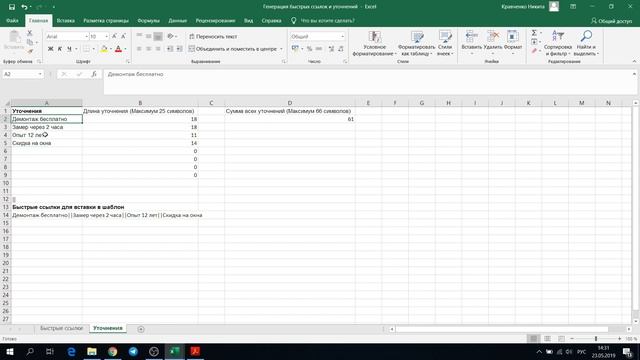Click the red font color A
Image resolution: width=640 pixels, height=360 pixels.
point(118,49)
